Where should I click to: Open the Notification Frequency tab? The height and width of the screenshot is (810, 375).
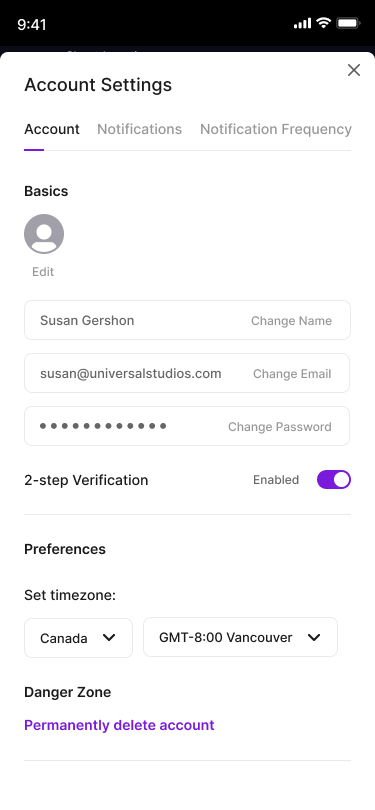point(276,129)
